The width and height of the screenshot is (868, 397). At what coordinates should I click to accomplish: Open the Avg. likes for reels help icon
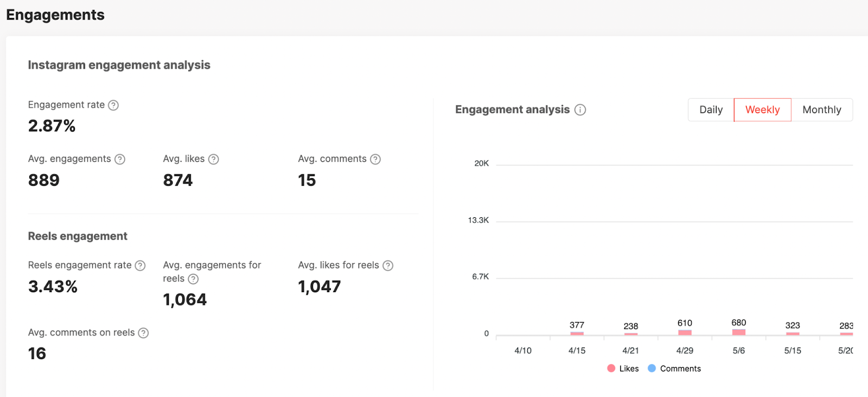pos(388,266)
